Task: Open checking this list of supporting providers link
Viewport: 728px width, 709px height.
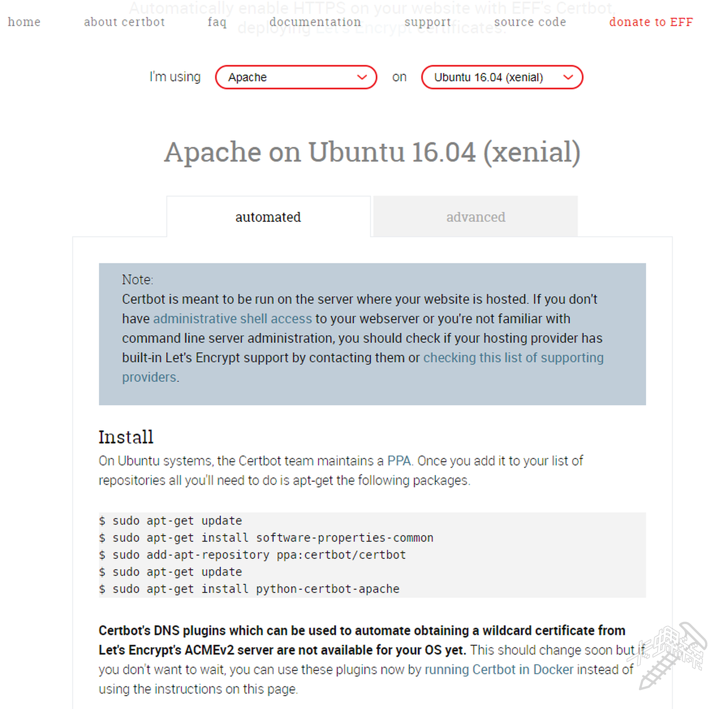Action: pos(513,358)
